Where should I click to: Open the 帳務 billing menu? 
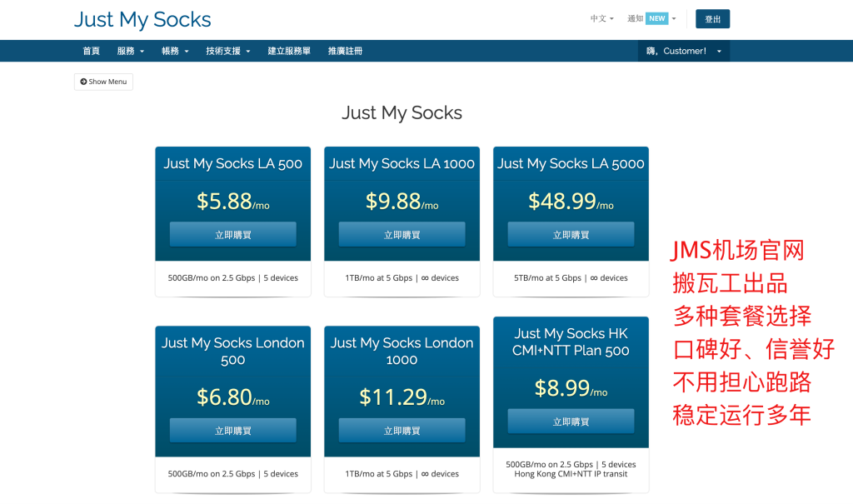175,51
